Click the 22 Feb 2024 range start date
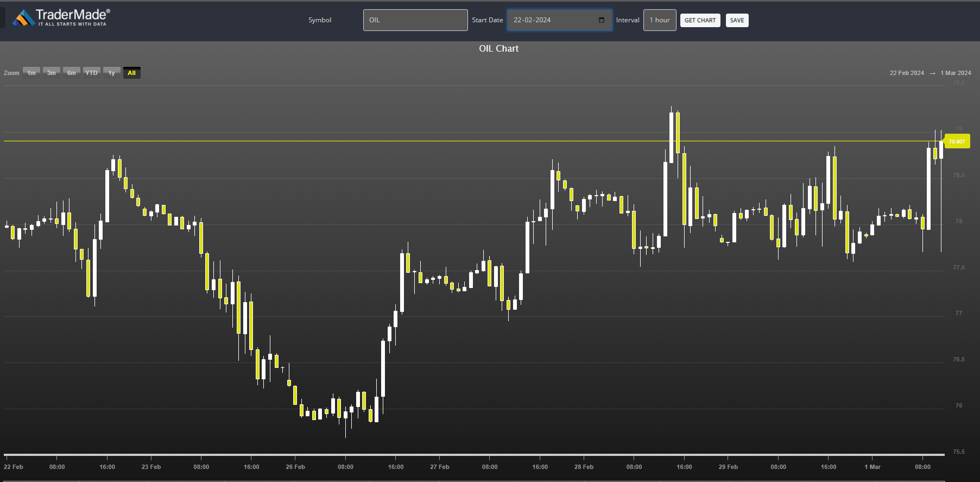 click(907, 73)
